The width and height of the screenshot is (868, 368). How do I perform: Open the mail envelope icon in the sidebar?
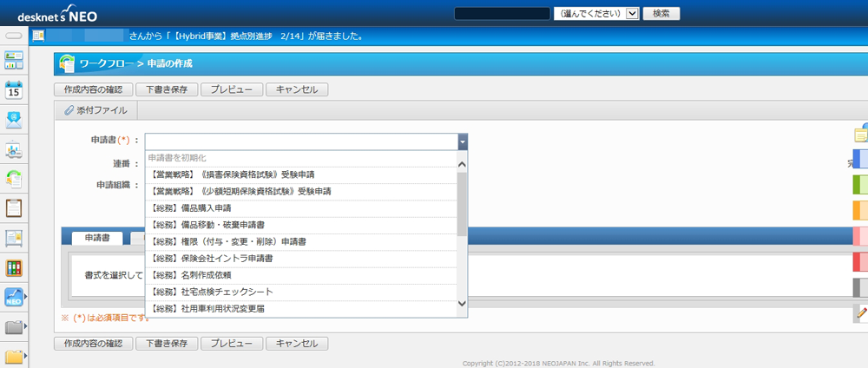pyautogui.click(x=14, y=120)
